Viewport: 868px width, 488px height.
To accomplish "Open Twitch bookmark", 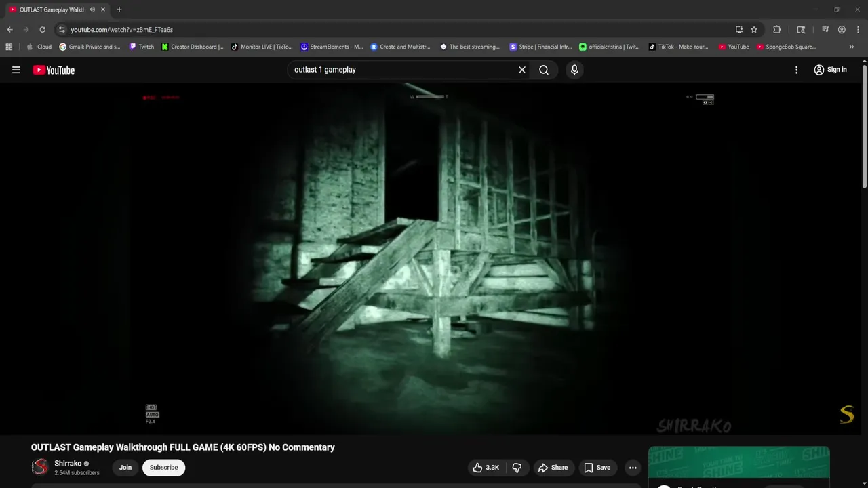I will [x=141, y=47].
